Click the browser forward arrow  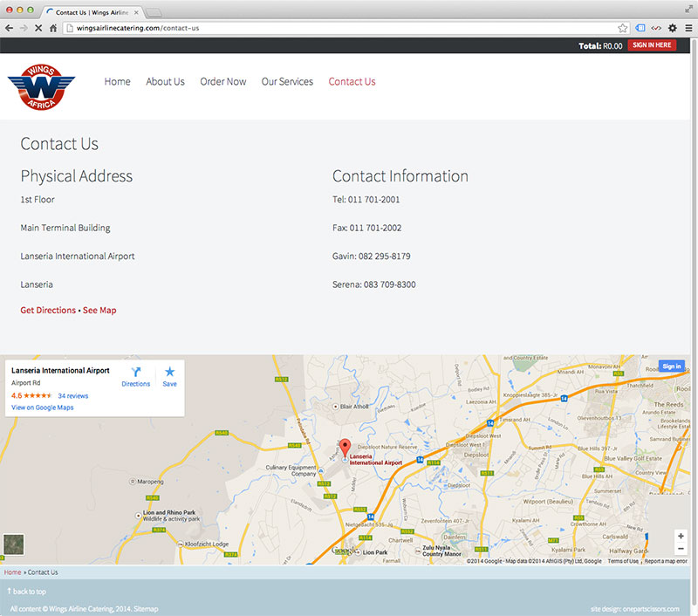tap(24, 28)
